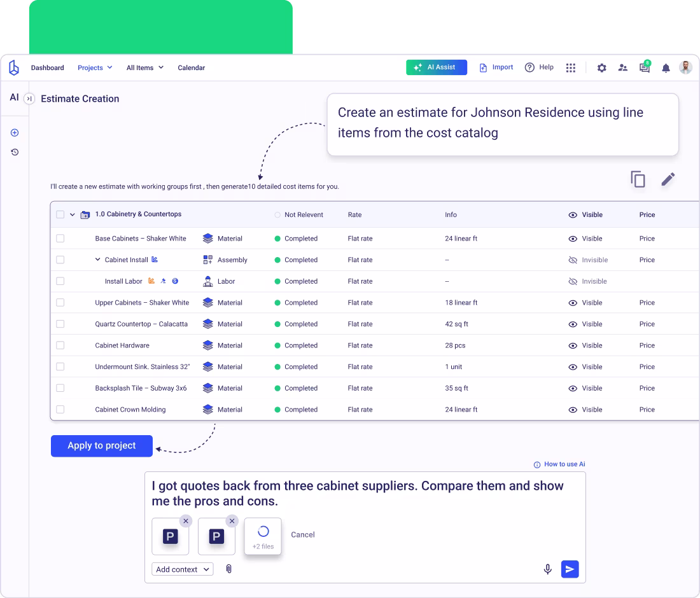This screenshot has height=598, width=700.
Task: Copy the estimate with copy icon
Action: [638, 179]
